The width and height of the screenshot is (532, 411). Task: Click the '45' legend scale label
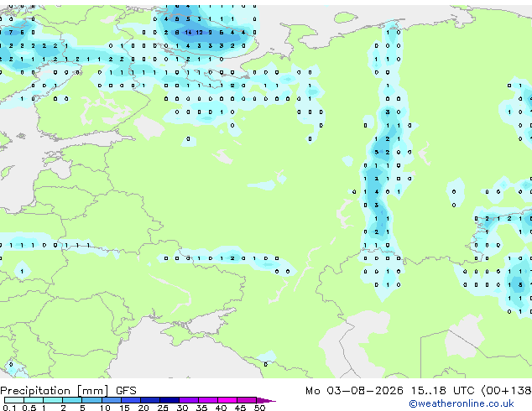[240, 408]
